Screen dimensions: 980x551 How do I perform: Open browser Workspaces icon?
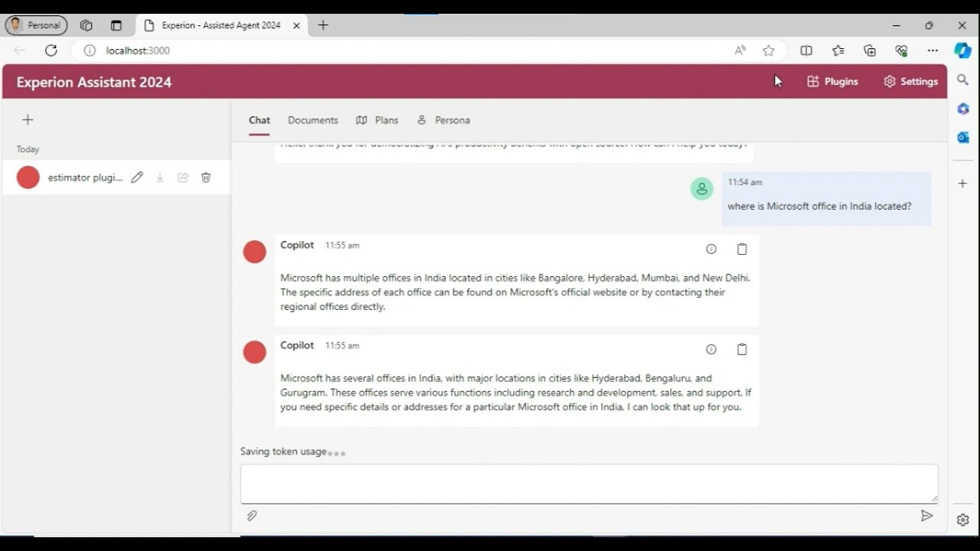click(87, 25)
